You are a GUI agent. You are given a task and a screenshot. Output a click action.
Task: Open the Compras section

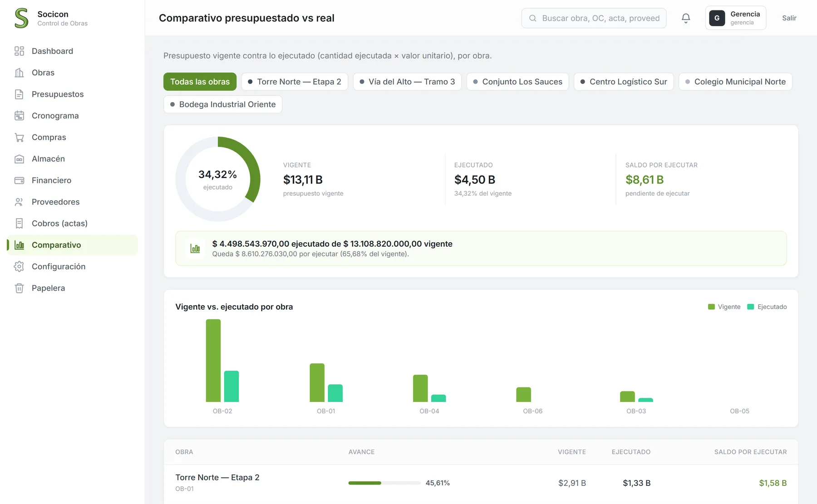coord(72,137)
